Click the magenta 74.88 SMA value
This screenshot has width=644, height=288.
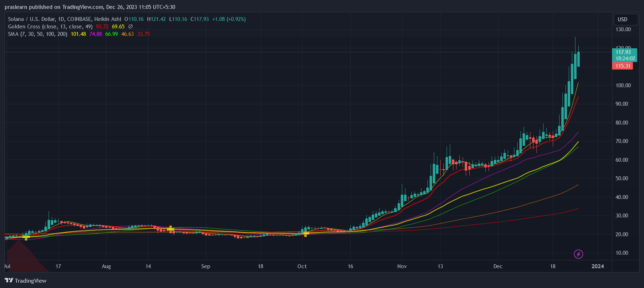95,34
